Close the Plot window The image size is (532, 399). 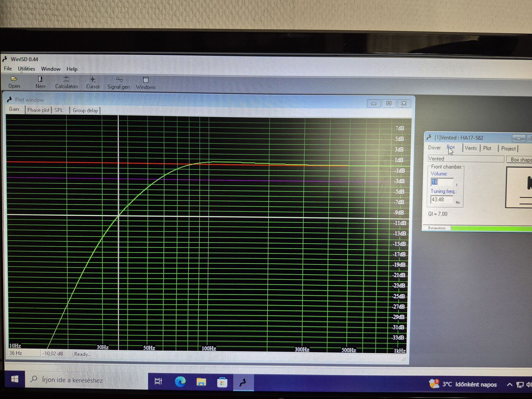tap(404, 103)
